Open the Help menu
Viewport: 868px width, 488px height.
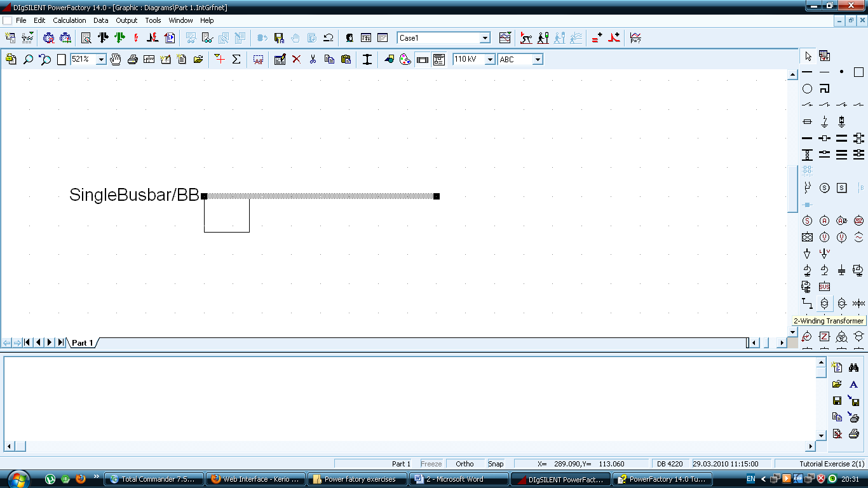pos(207,20)
